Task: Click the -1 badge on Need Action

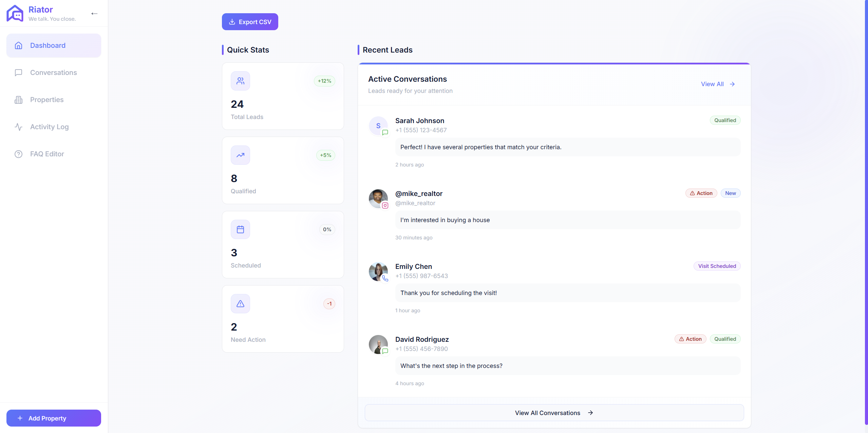Action: [329, 304]
